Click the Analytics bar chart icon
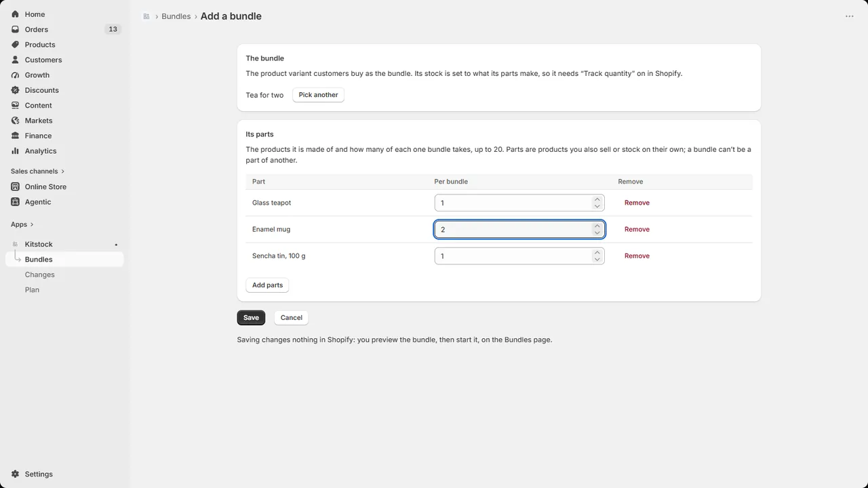Viewport: 868px width, 488px height. click(x=15, y=151)
